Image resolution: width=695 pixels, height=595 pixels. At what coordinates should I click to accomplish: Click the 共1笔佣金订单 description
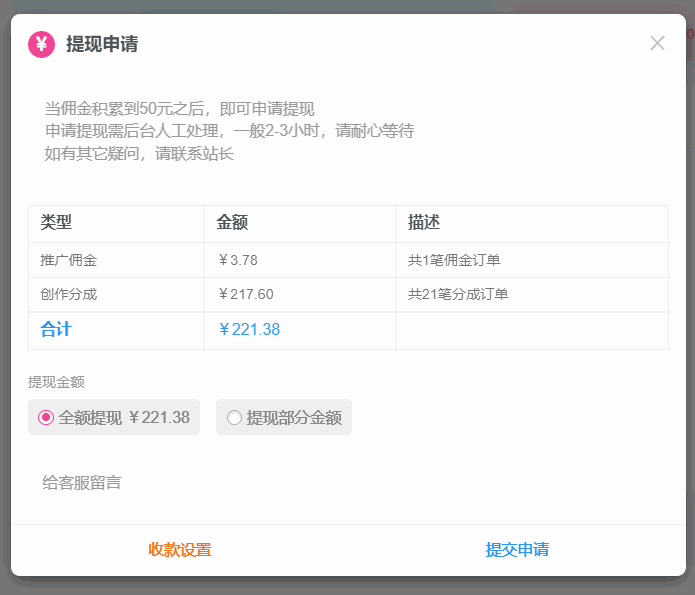click(454, 260)
